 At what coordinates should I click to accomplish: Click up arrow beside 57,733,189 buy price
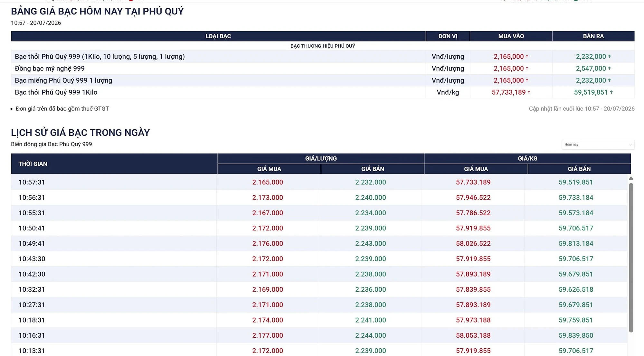[529, 92]
